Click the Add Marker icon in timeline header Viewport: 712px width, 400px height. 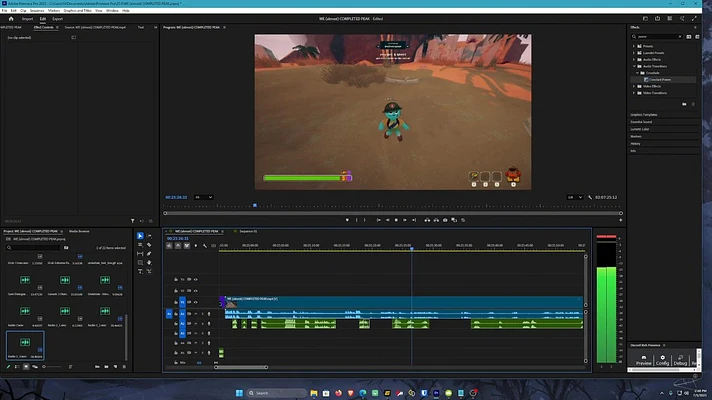click(196, 246)
